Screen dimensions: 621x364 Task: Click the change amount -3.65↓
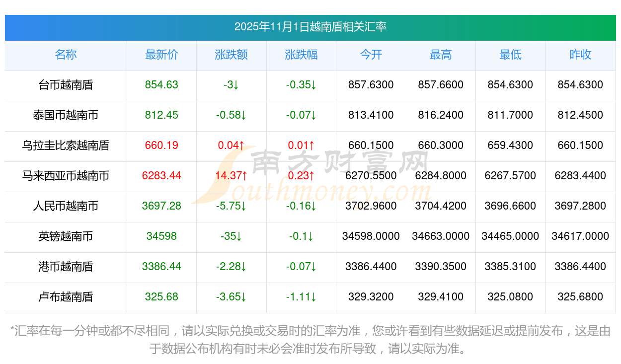232,297
